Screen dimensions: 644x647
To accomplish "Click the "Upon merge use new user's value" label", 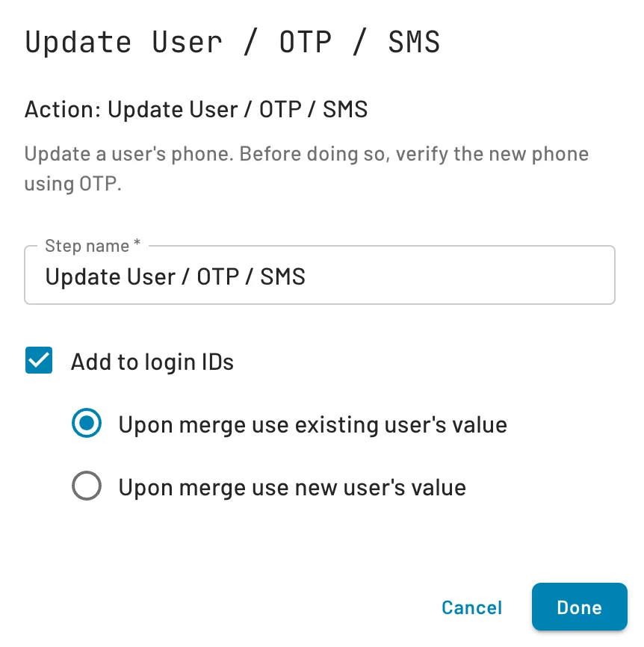I will 292,488.
